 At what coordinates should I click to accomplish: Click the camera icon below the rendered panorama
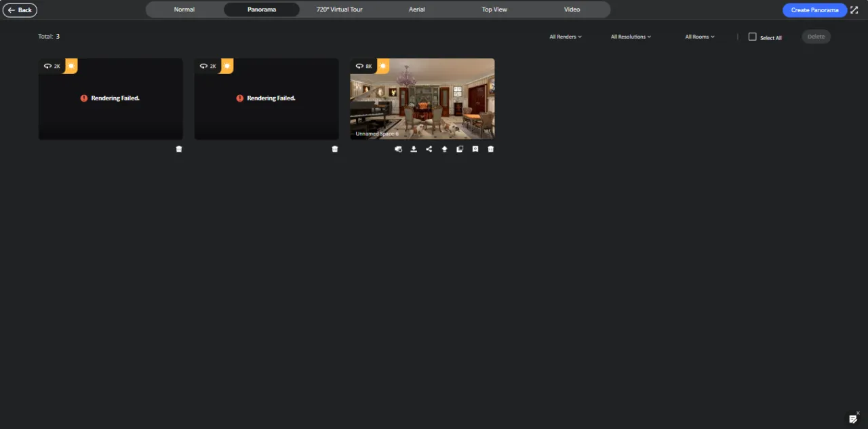(398, 149)
